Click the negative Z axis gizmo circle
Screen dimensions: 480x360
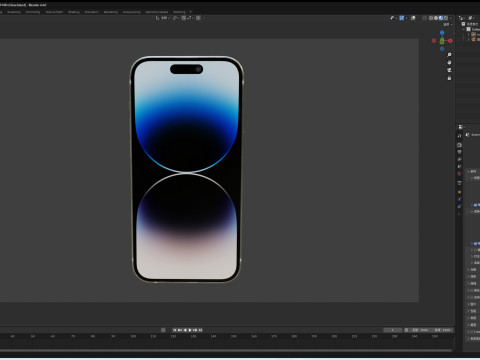click(x=442, y=49)
